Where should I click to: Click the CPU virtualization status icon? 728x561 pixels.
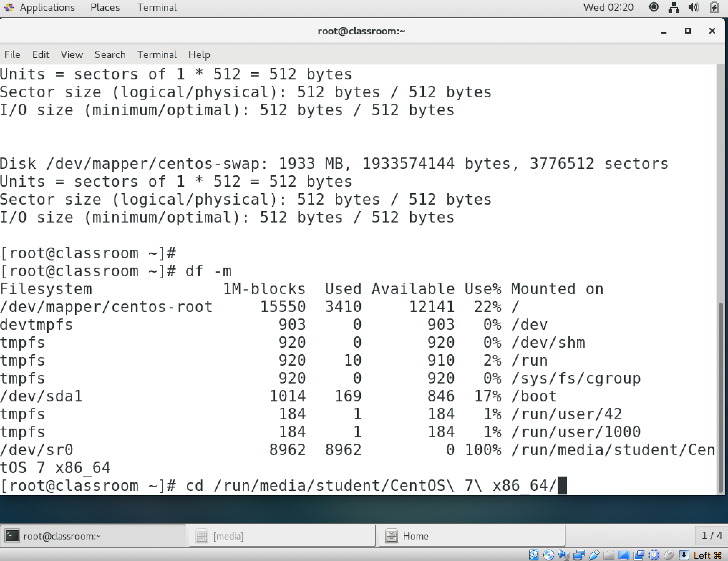[x=654, y=555]
